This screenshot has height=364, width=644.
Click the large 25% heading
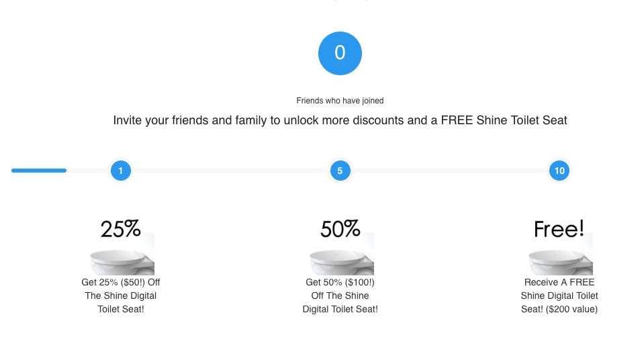(121, 229)
